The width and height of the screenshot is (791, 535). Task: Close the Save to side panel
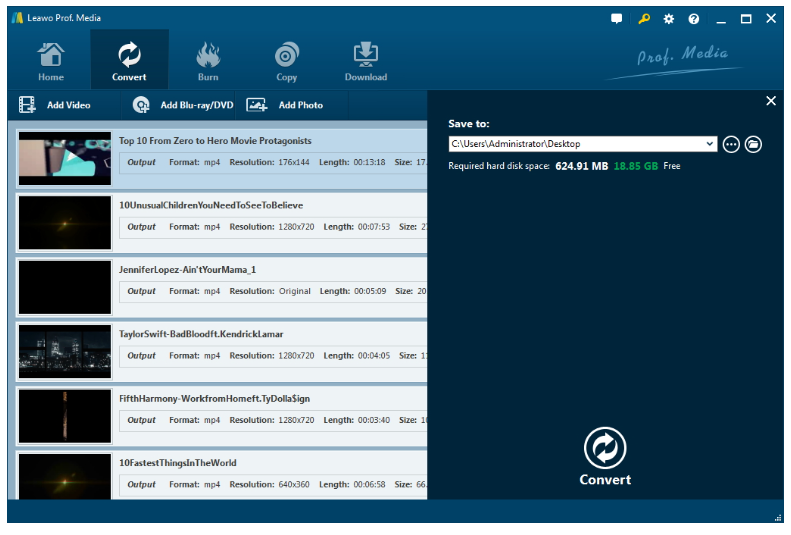click(771, 101)
